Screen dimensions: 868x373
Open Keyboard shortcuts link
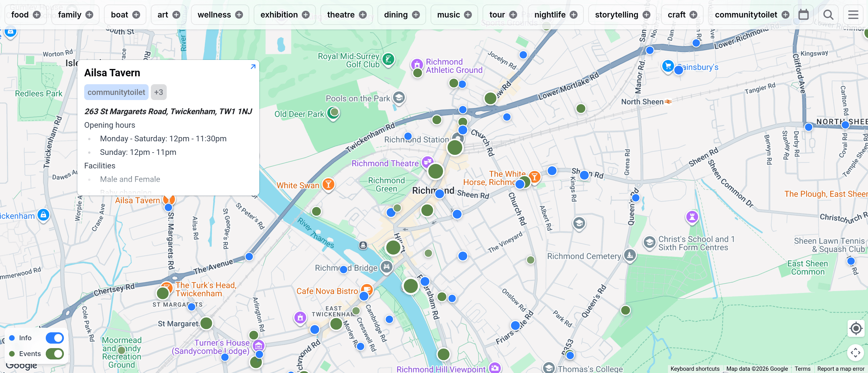tap(695, 368)
